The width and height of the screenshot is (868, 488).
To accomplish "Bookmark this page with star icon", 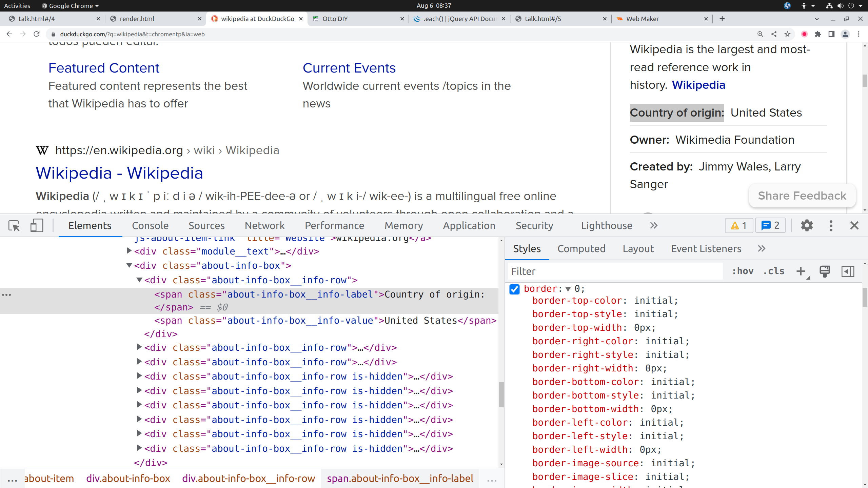I will (787, 34).
